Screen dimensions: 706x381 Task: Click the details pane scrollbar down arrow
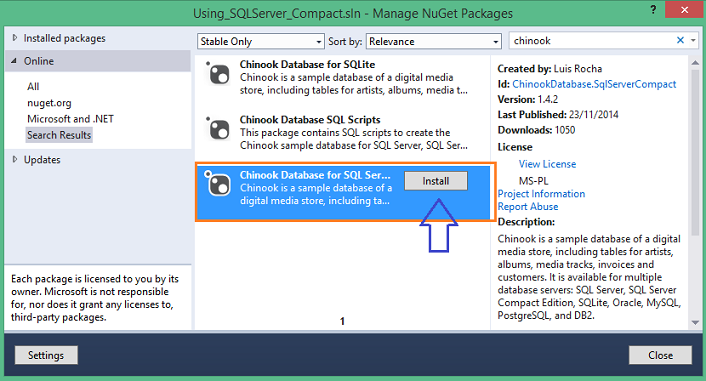(x=695, y=322)
